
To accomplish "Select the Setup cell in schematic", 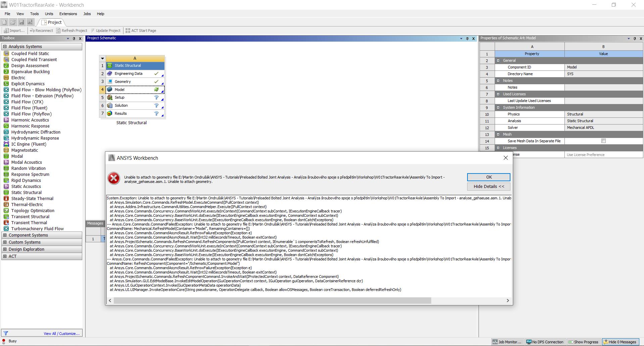I will [135, 98].
